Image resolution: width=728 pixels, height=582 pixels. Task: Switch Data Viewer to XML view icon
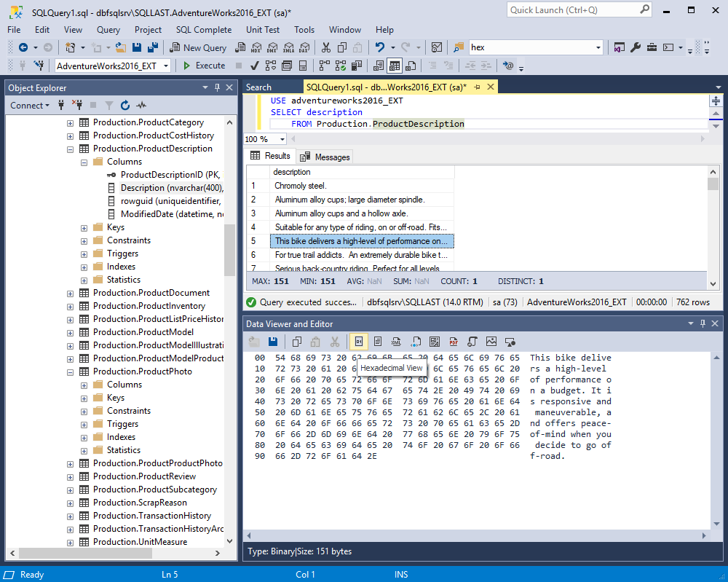(396, 342)
